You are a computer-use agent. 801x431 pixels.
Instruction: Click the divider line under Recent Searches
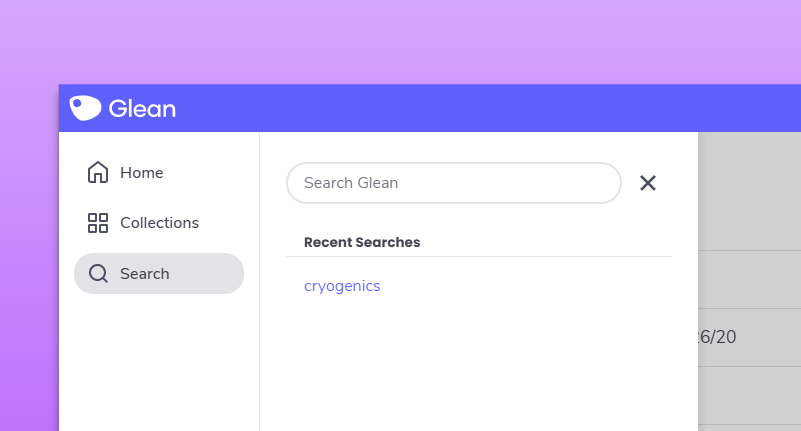pos(478,257)
